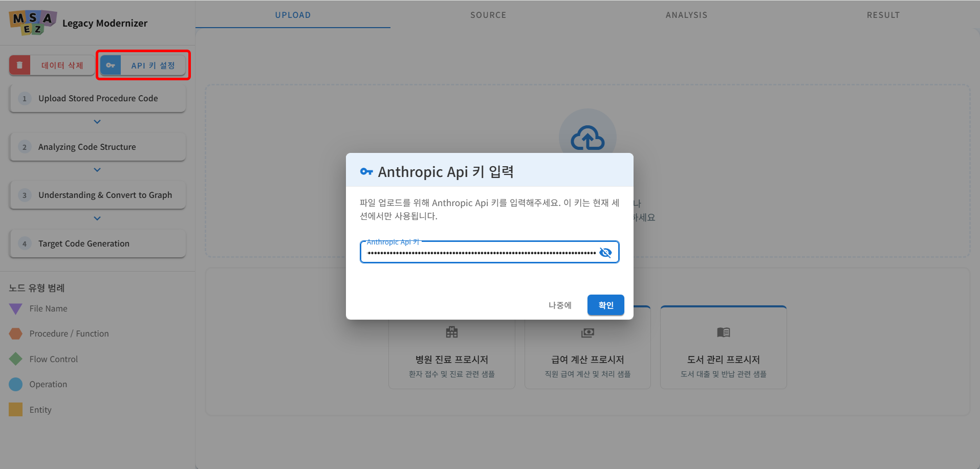Click the Anthropic Api 키 입력 dialog title

[446, 172]
